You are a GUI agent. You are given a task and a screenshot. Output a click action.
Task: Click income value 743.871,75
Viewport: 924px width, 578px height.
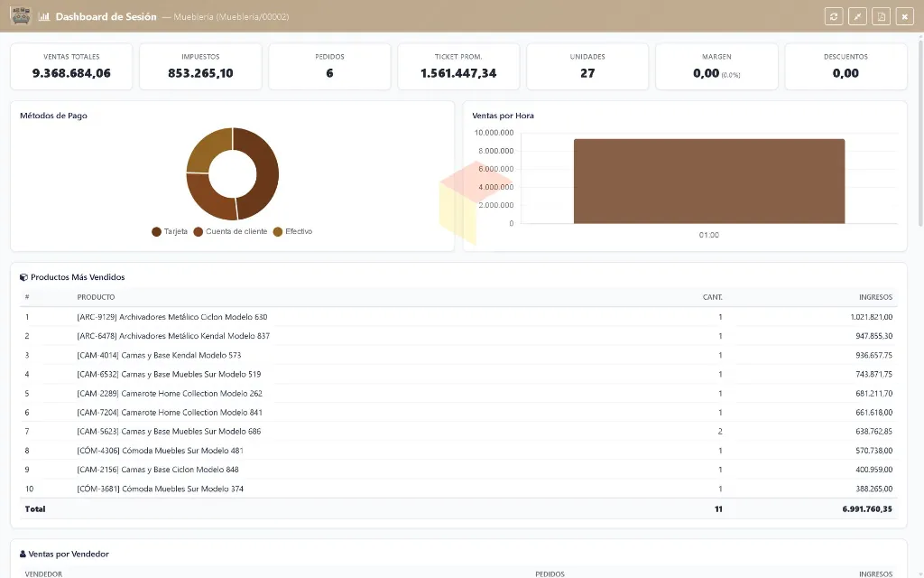coord(873,374)
